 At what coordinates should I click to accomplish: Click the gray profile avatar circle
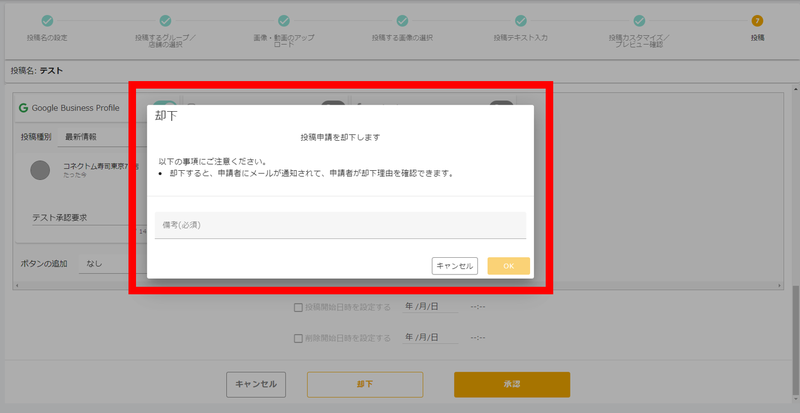click(x=40, y=170)
